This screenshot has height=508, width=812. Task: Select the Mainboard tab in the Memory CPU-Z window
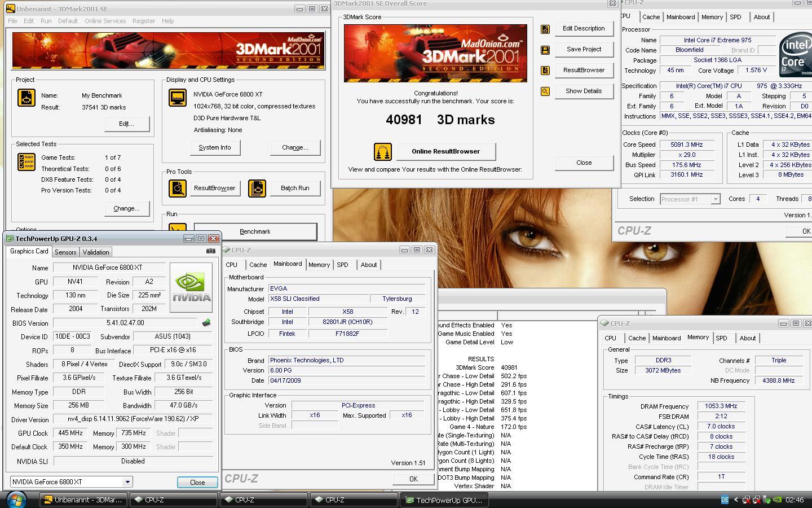click(667, 338)
